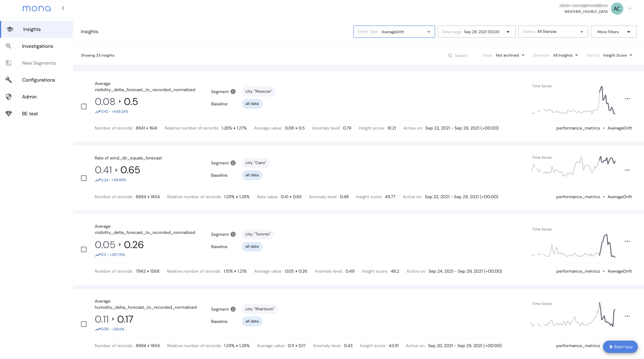Image resolution: width=644 pixels, height=359 pixels.
Task: Click trend arrow icon next to +58.68%
Action: [98, 180]
